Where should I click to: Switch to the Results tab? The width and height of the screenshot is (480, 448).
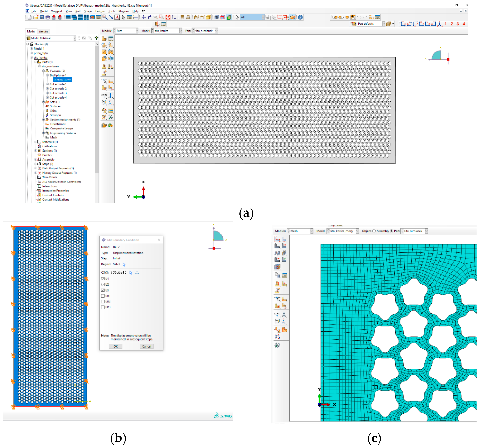(44, 31)
